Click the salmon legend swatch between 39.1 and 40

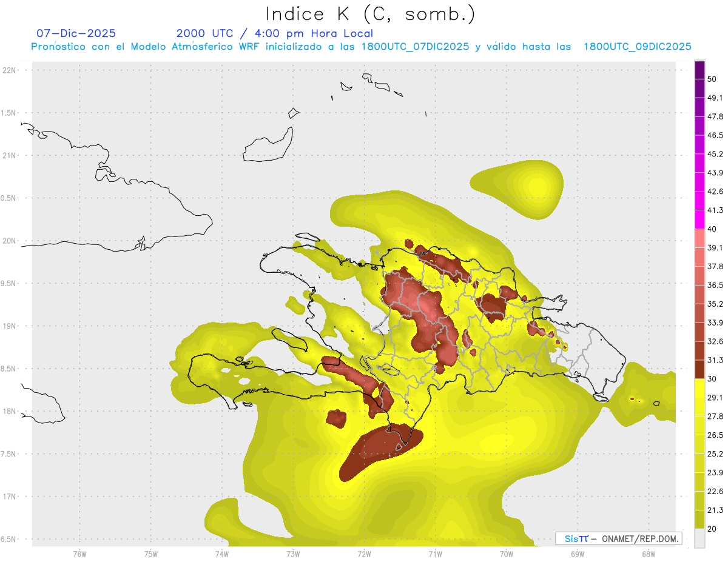(x=699, y=238)
